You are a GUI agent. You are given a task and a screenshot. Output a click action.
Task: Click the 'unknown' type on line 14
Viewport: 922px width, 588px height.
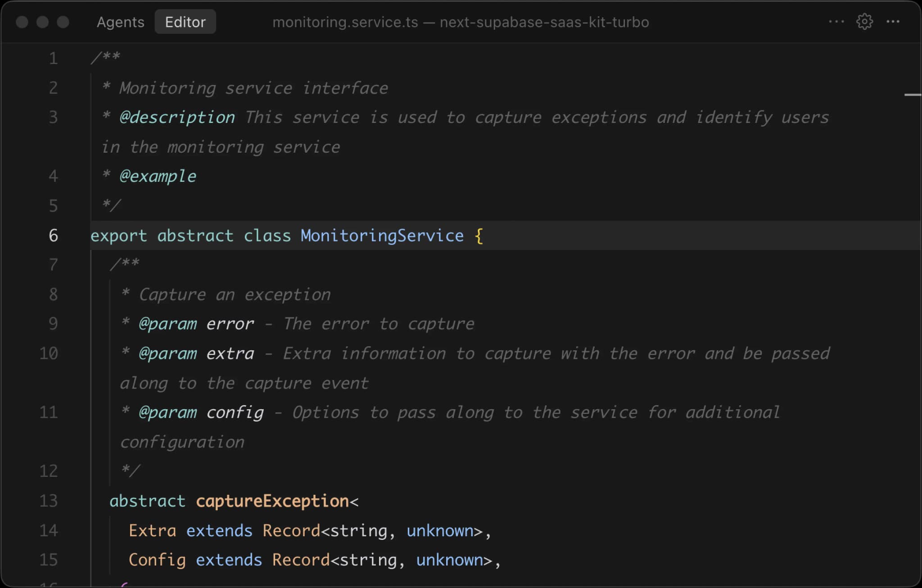[439, 530]
